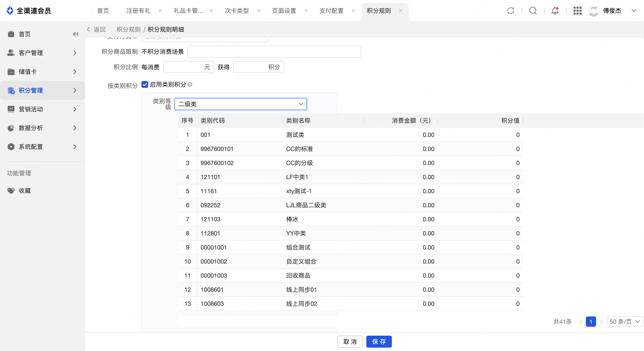Click the 不积分消费场景 input field
Screen dimensions: 644x351
[x=274, y=52]
